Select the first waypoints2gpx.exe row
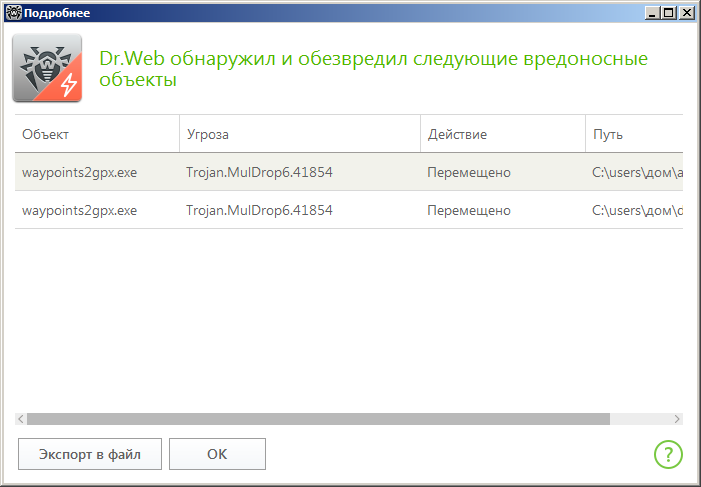This screenshot has width=701, height=487. (80, 172)
